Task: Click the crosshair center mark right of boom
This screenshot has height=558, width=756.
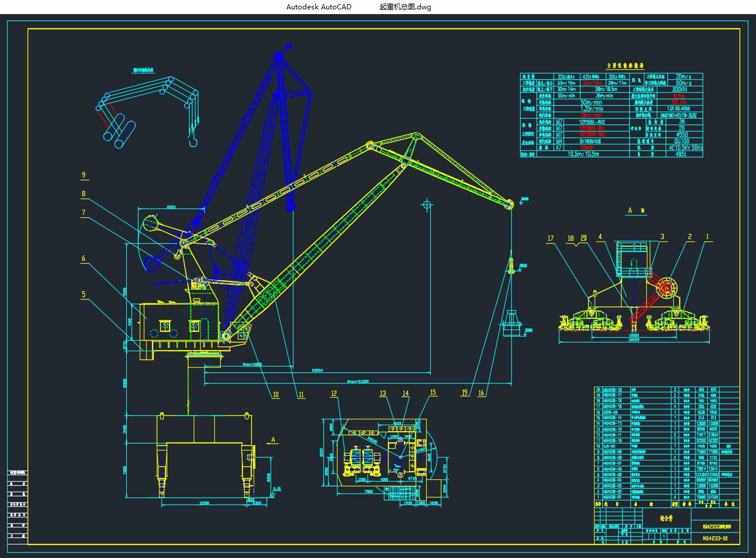Action: [x=427, y=204]
